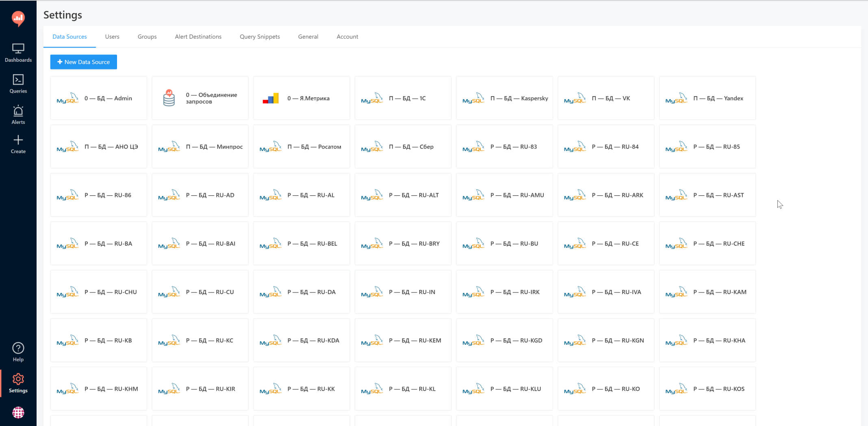Select the Р — БД — RU-KGD card
Screen dimensions: 868x426
pos(504,340)
